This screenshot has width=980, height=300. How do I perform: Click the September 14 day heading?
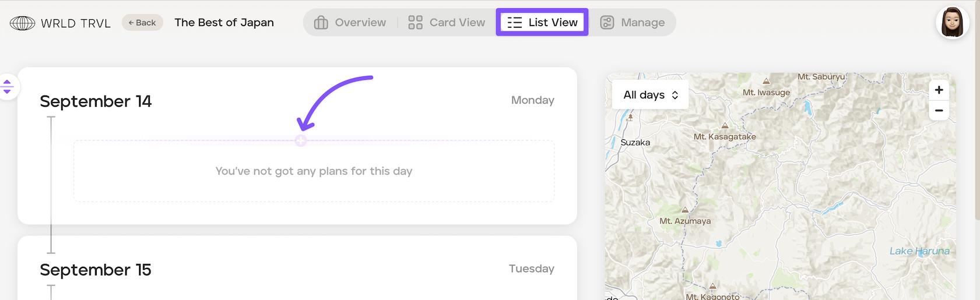96,101
